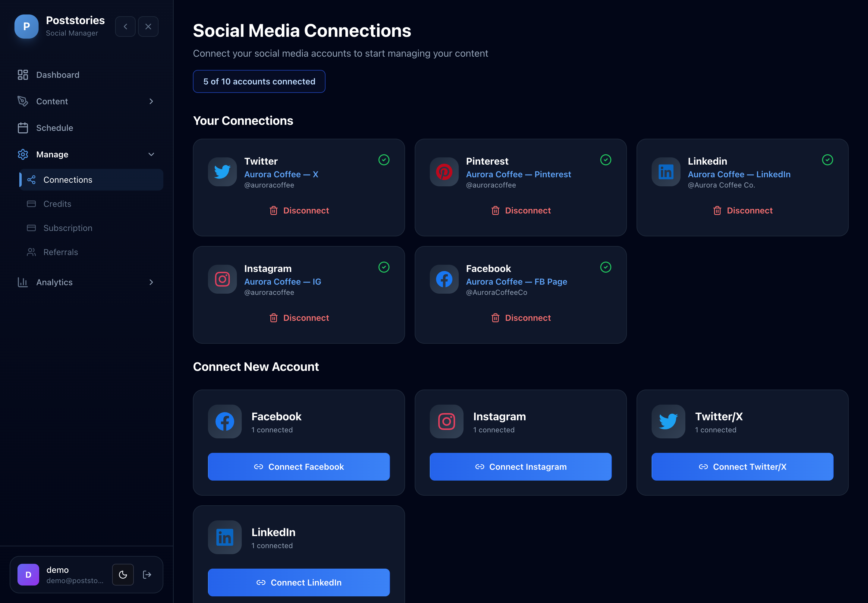This screenshot has height=603, width=868.
Task: Click Linkedin card's green check status icon
Action: pos(827,160)
